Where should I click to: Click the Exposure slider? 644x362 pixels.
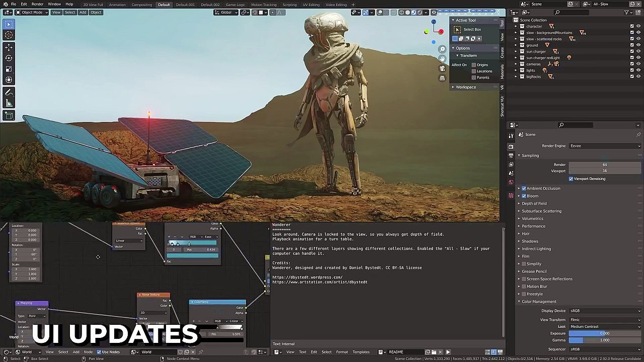point(604,333)
